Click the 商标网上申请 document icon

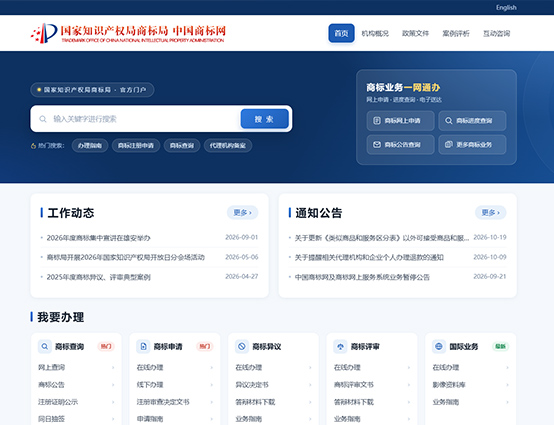[377, 121]
